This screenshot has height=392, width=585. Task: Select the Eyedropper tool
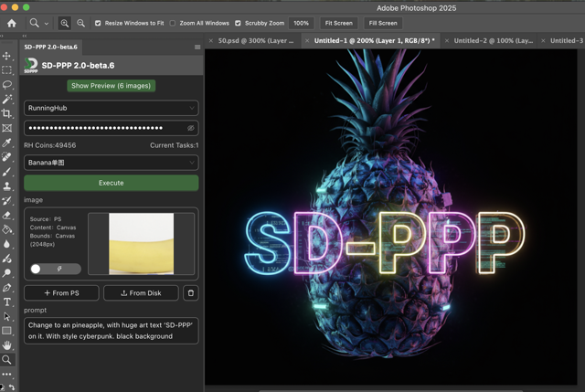[x=6, y=143]
